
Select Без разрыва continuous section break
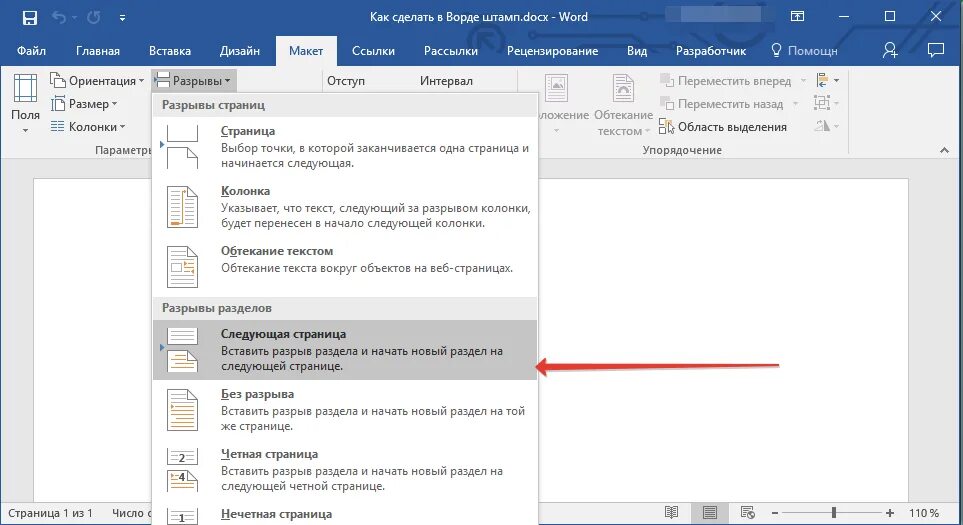click(x=345, y=410)
